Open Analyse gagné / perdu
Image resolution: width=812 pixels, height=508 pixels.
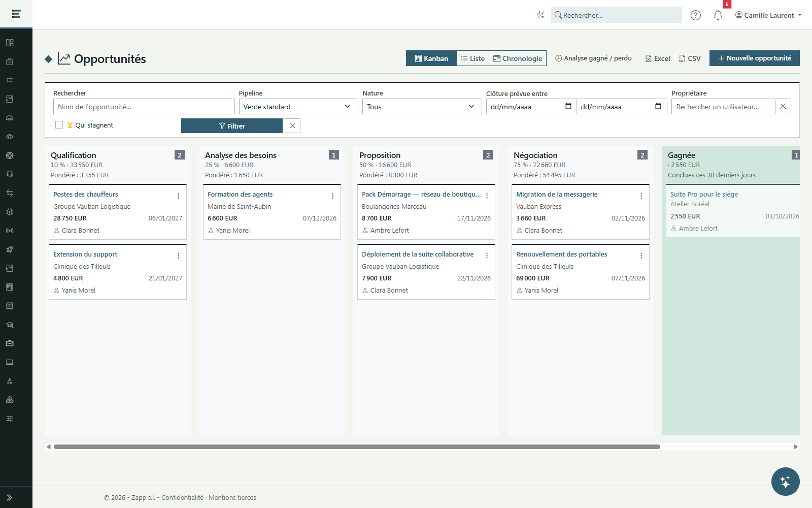tap(593, 58)
